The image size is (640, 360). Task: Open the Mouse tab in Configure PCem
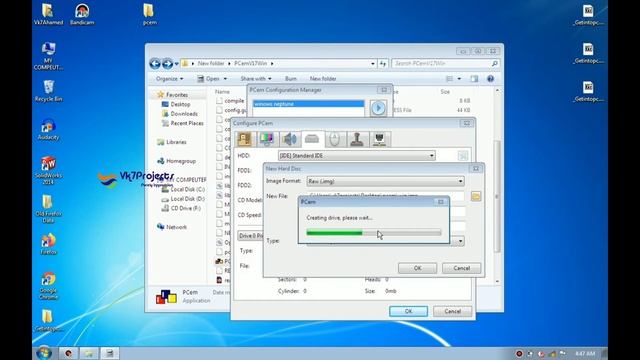tap(335, 139)
